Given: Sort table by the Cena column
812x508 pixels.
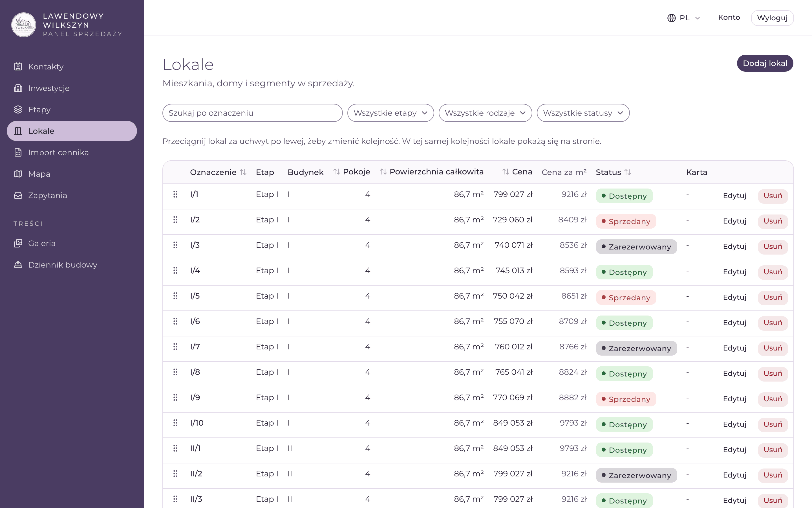Looking at the screenshot, I should pyautogui.click(x=517, y=172).
